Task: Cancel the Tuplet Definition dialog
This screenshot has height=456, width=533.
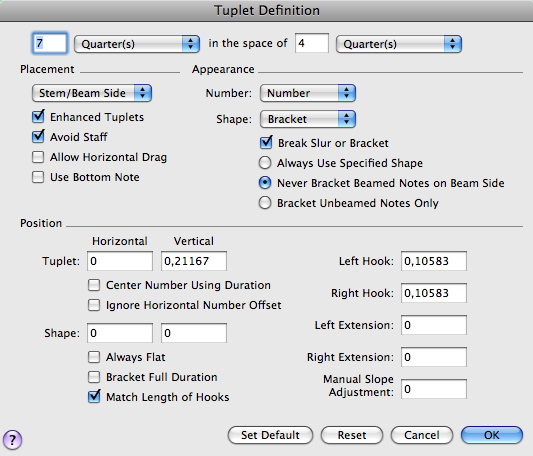Action: click(422, 435)
